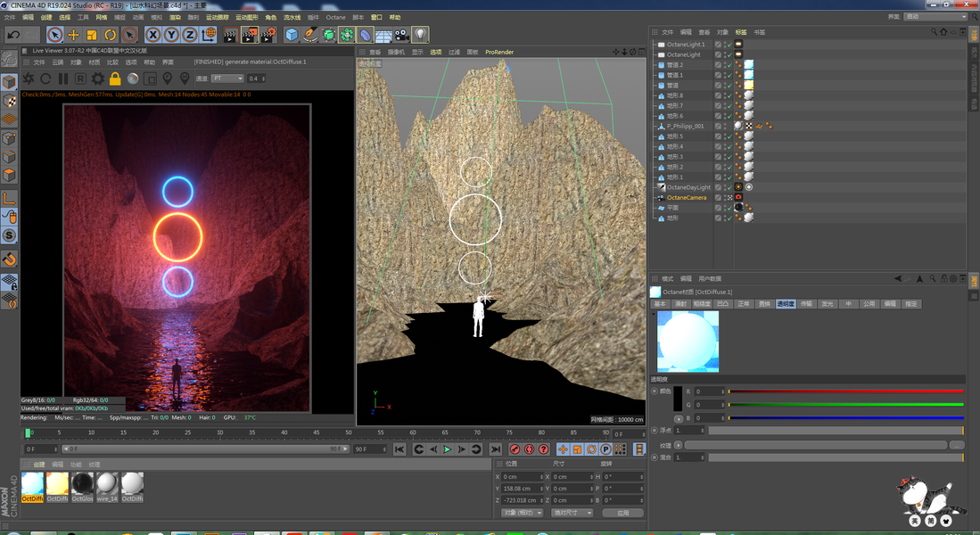Toggle green checkmark for OctaneLight.1 object
The height and width of the screenshot is (535, 980).
728,44
